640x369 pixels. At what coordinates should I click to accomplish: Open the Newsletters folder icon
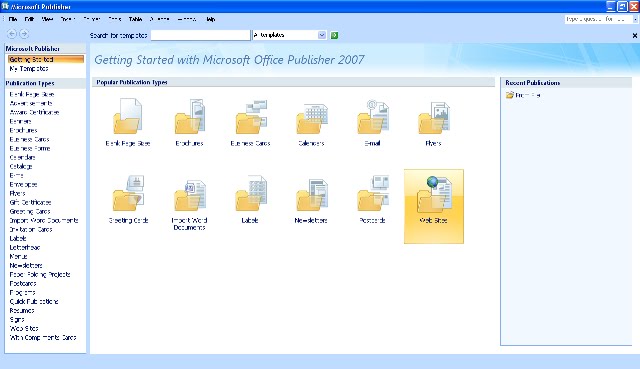(x=311, y=195)
